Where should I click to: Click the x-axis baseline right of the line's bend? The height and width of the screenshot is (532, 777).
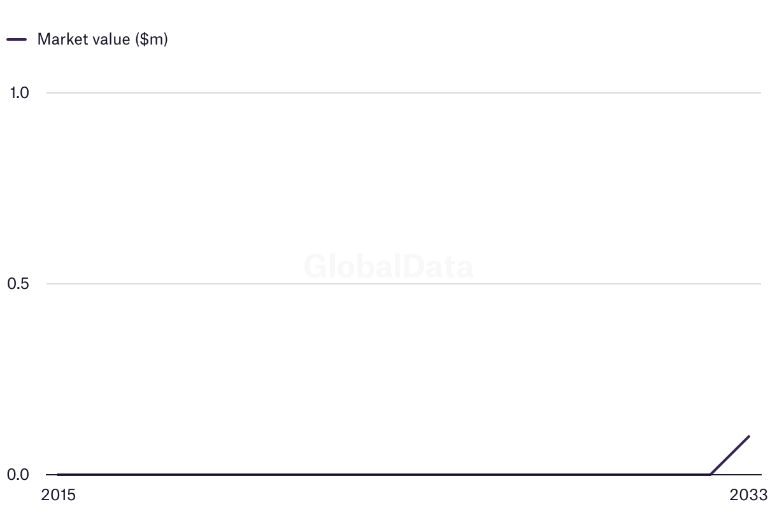(x=739, y=475)
